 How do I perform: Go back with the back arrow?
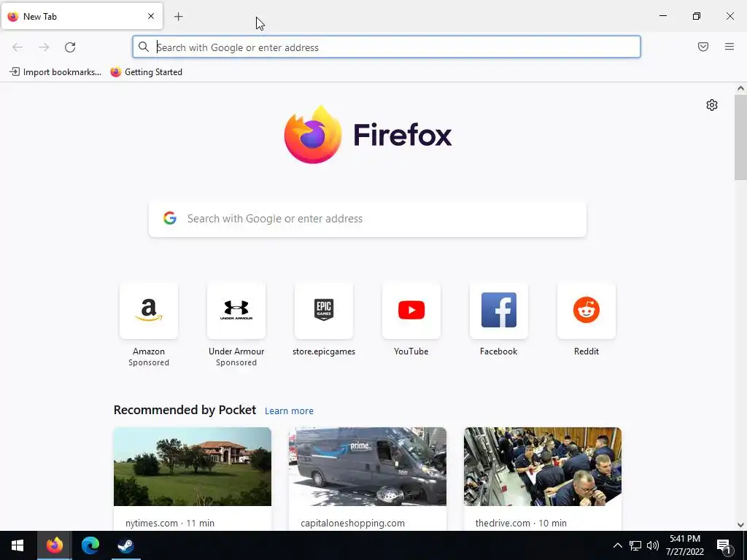coord(18,47)
